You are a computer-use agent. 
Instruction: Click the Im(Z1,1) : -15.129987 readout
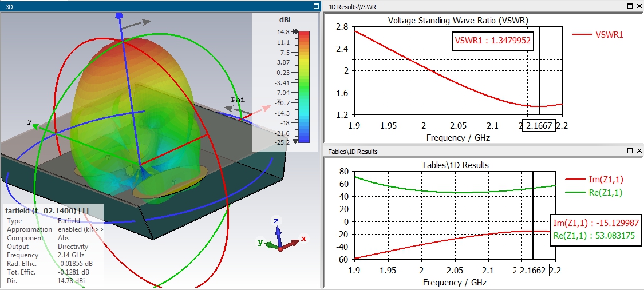(x=596, y=223)
